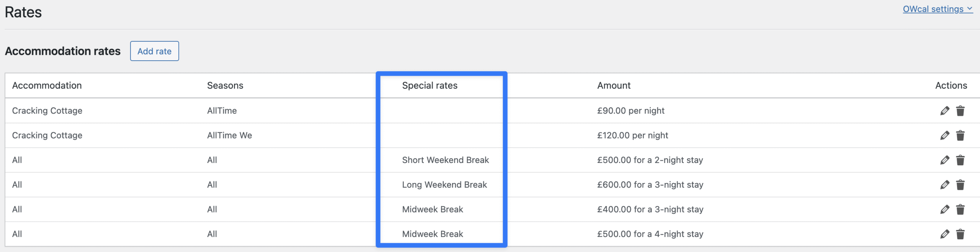Image resolution: width=980 pixels, height=252 pixels.
Task: Edit the £400.00 Midweek Break rate
Action: (x=944, y=209)
